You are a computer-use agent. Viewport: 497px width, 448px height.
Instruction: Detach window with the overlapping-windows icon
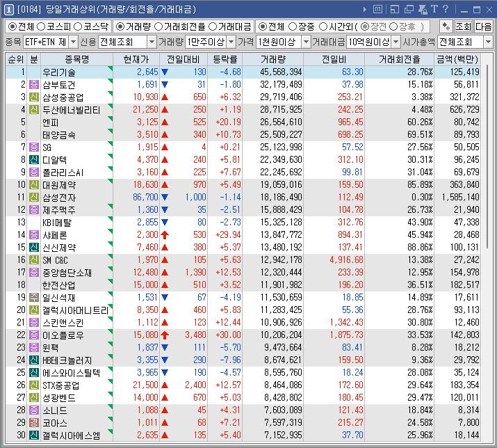(x=409, y=10)
